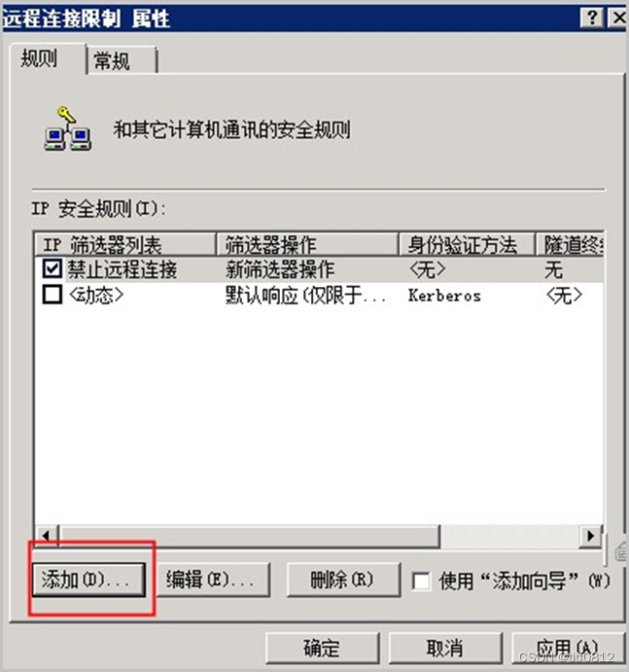Open the 编辑(E)... rule editor
This screenshot has height=672, width=629.
213,580
